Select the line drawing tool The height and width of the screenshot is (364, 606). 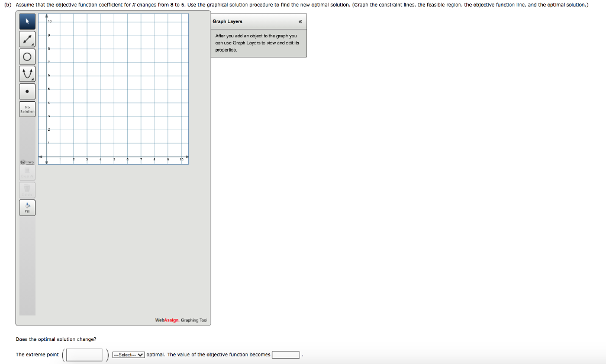point(27,40)
